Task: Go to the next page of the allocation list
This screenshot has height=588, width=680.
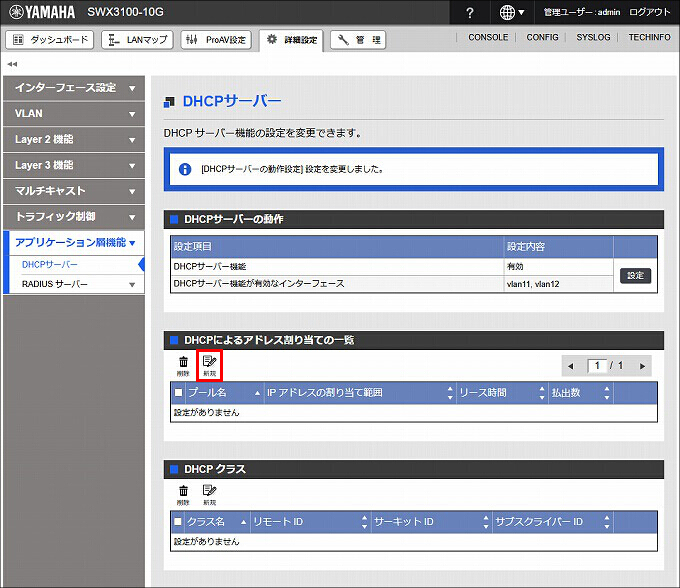Action: [x=642, y=366]
